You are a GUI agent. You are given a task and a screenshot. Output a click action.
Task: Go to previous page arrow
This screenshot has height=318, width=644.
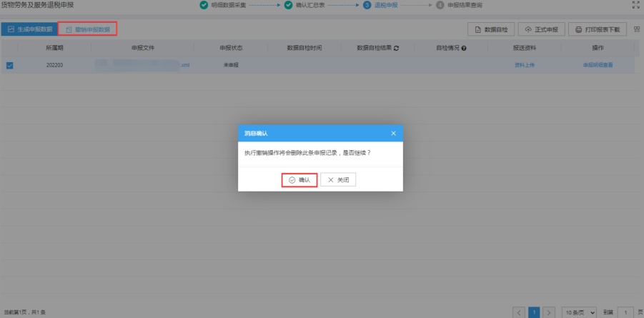[519, 312]
